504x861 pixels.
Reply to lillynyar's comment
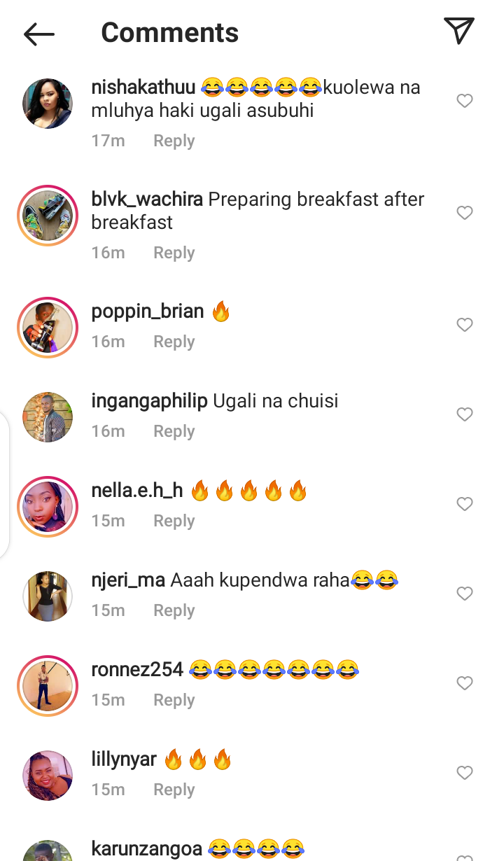[174, 790]
